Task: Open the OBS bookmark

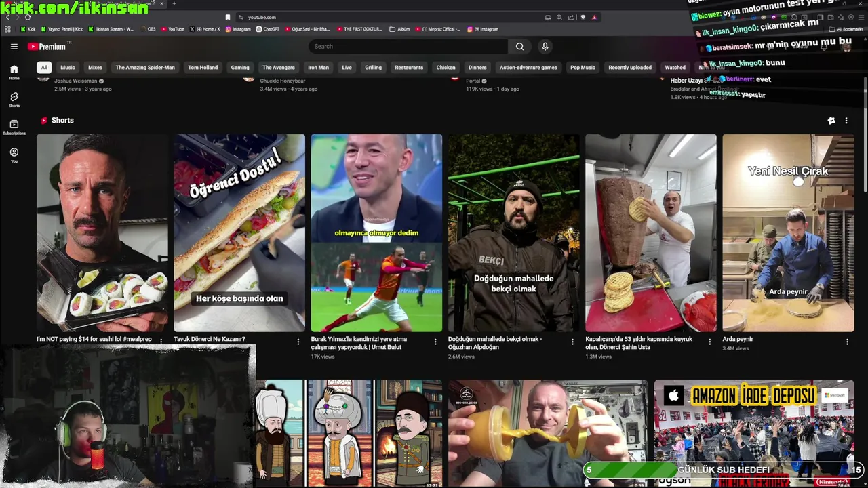Action: pyautogui.click(x=147, y=29)
